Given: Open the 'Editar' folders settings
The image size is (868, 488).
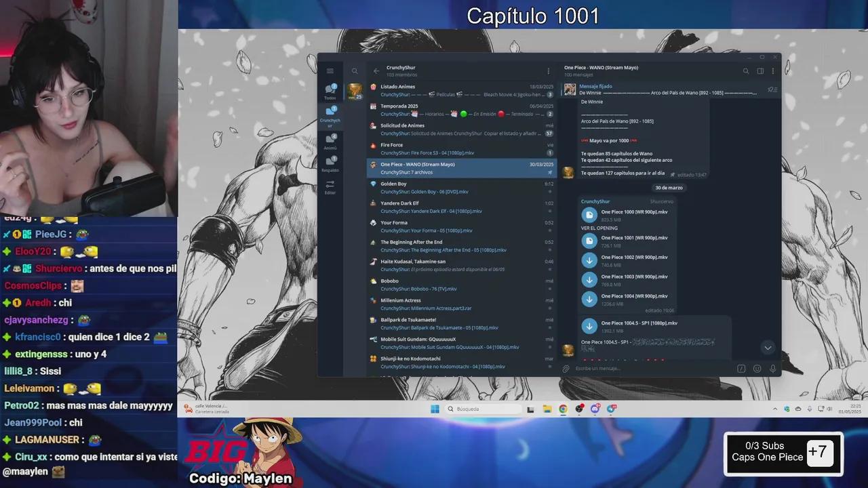Looking at the screenshot, I should click(x=330, y=187).
